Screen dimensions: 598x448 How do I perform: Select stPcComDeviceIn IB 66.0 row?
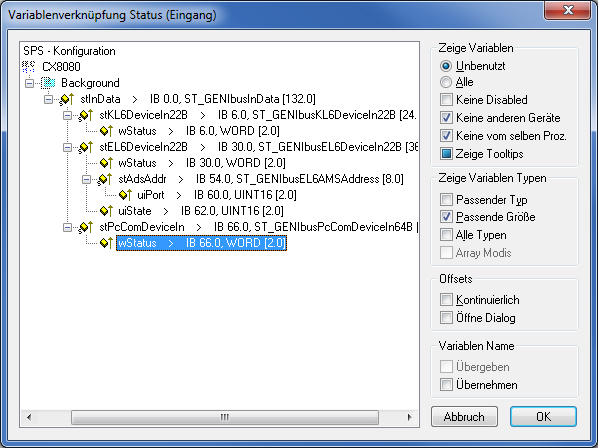click(259, 227)
